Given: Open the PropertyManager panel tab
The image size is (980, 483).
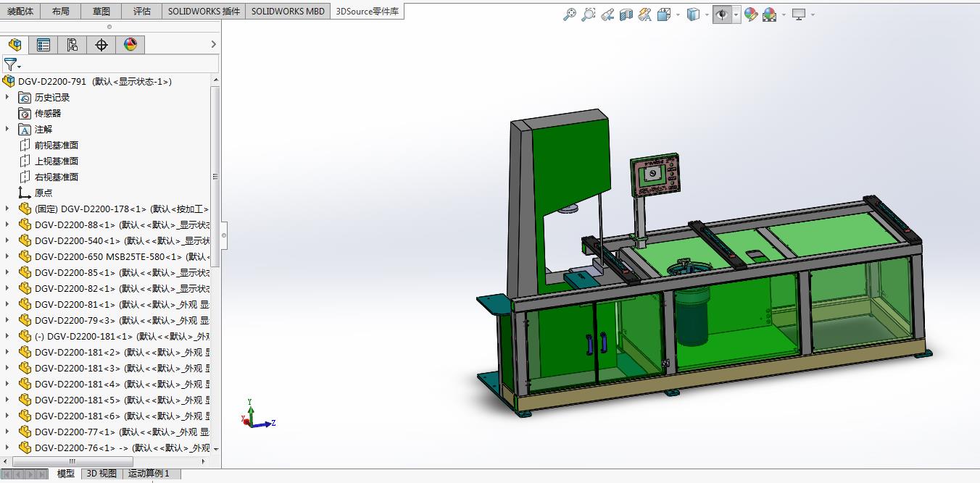Looking at the screenshot, I should tap(43, 45).
